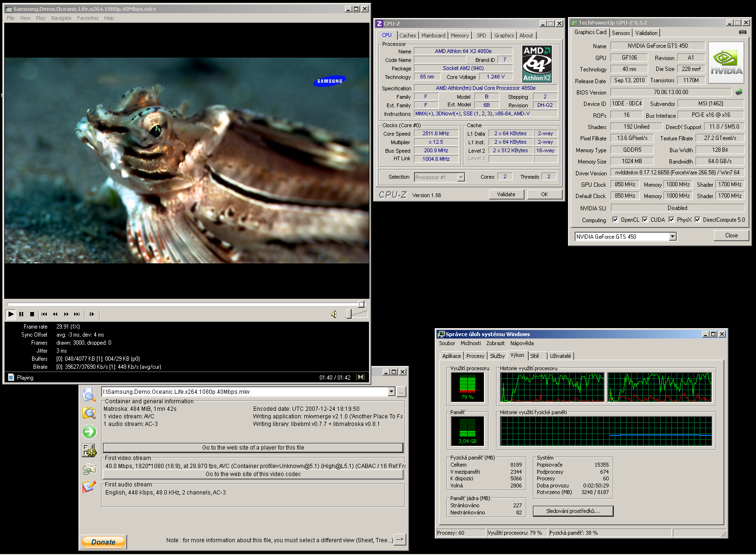Viewport: 756px width, 555px height.
Task: Switch to the Uživatelé tab in Task Manager
Action: point(560,356)
